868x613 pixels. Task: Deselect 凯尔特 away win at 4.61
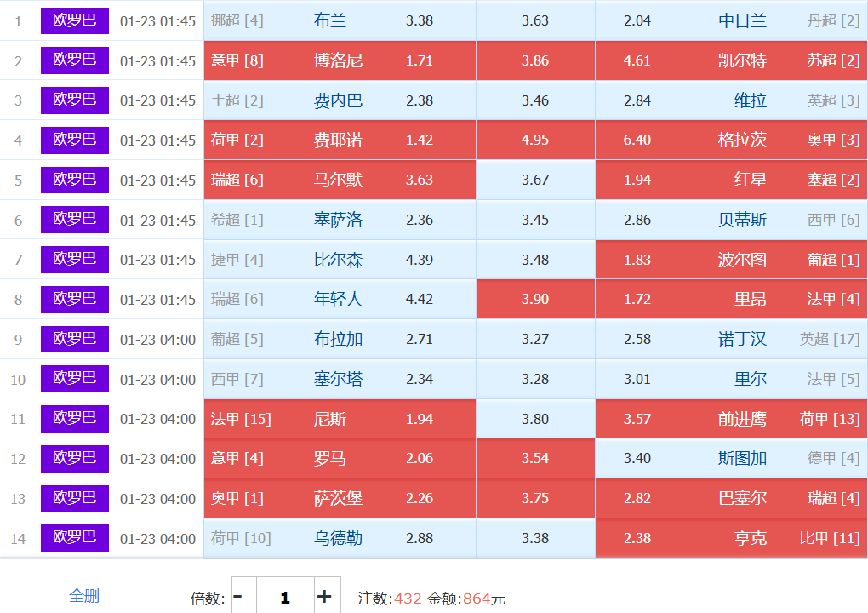731,60
